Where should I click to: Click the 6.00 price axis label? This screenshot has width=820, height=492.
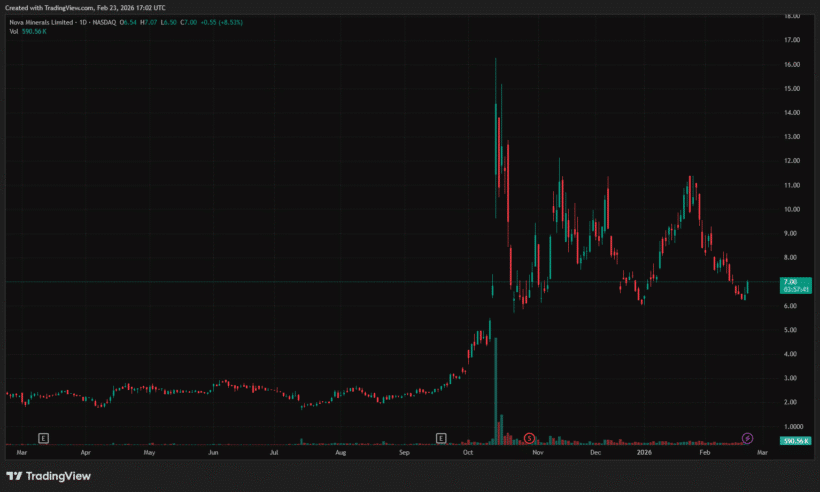(x=790, y=306)
